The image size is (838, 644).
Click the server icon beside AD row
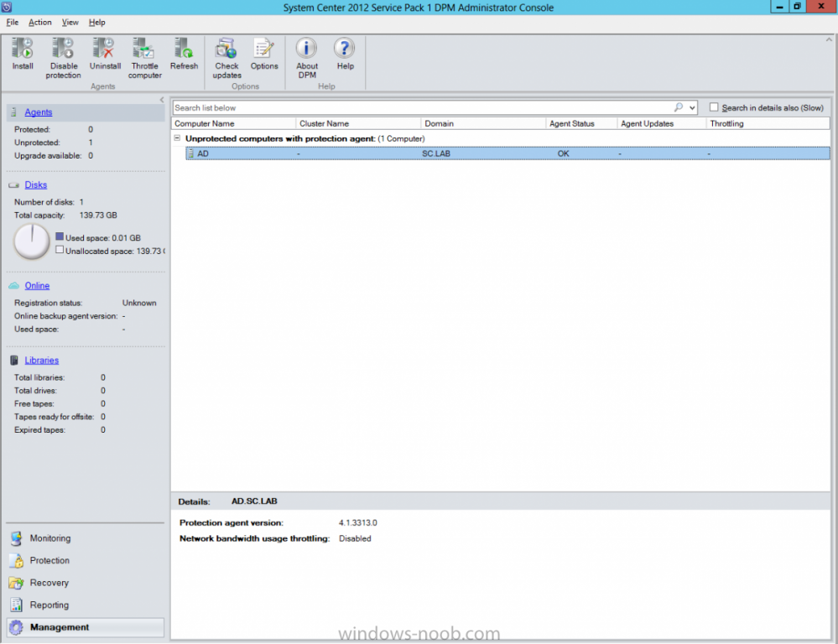(x=190, y=153)
